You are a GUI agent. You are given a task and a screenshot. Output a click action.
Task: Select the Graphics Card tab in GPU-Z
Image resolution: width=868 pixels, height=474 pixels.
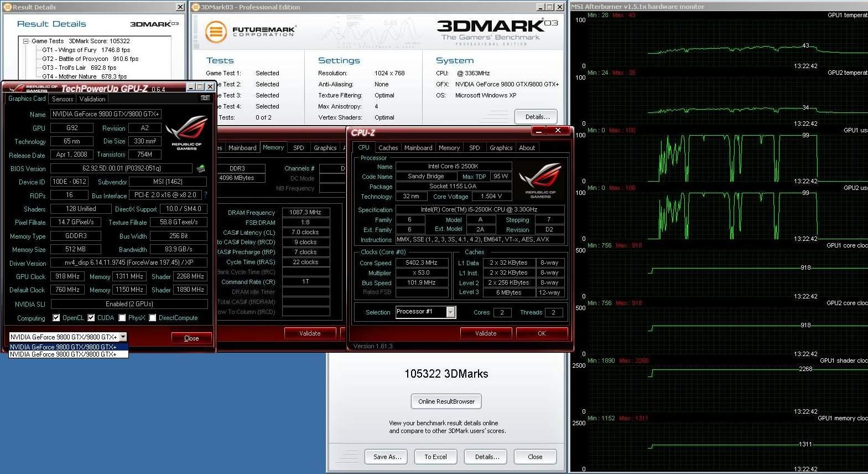[x=27, y=99]
